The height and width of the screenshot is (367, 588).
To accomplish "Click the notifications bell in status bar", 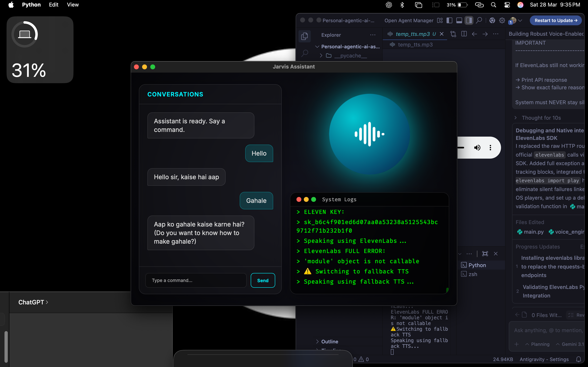I will click(579, 359).
